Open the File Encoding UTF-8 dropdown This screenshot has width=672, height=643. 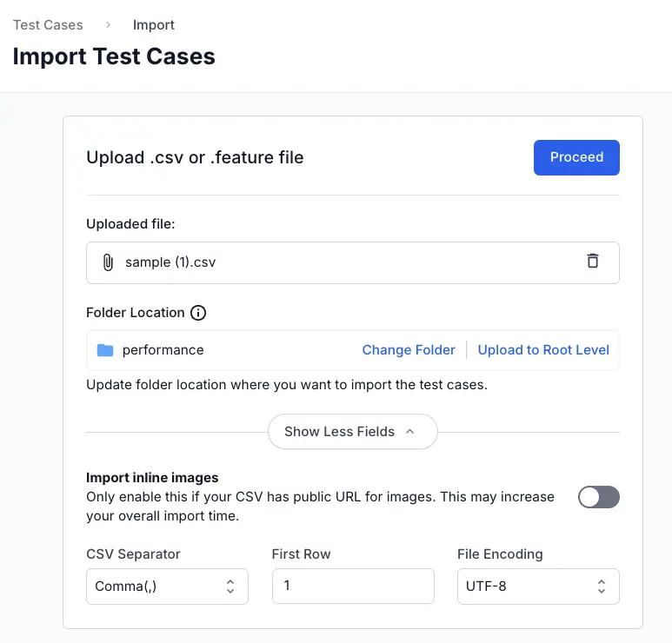[538, 587]
